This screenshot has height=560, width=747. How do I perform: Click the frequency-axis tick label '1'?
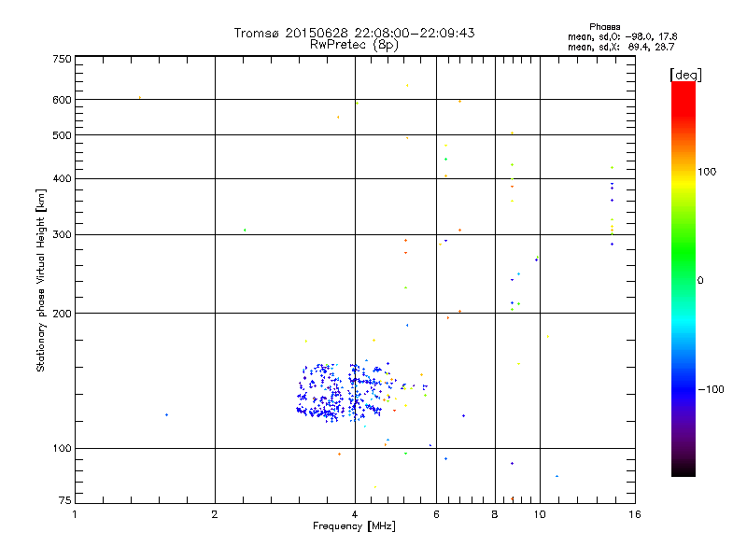pyautogui.click(x=75, y=514)
